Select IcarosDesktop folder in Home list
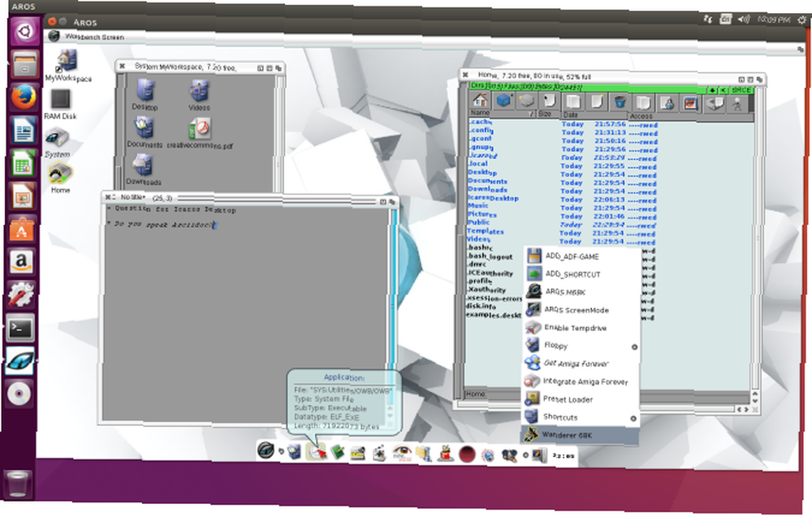 (x=493, y=198)
